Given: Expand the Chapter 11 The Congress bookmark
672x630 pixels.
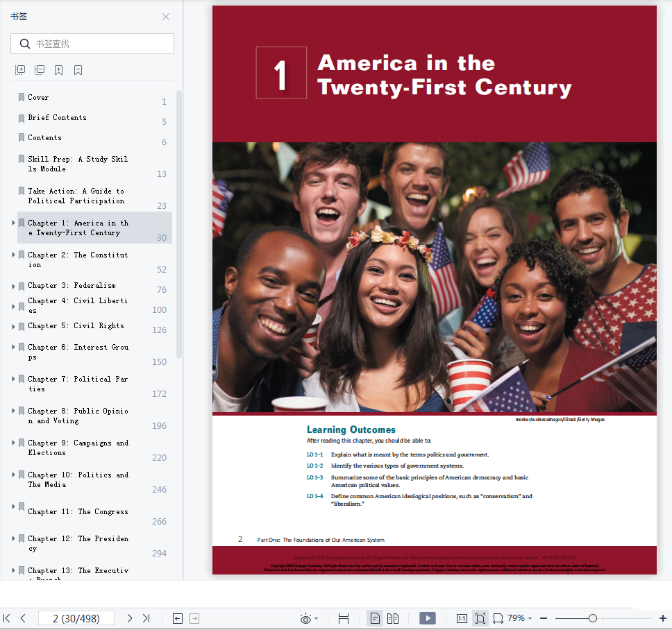Looking at the screenshot, I should tap(13, 506).
